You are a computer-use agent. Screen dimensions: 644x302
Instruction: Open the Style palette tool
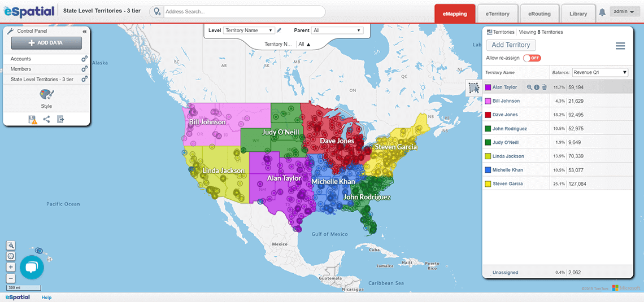click(x=46, y=96)
